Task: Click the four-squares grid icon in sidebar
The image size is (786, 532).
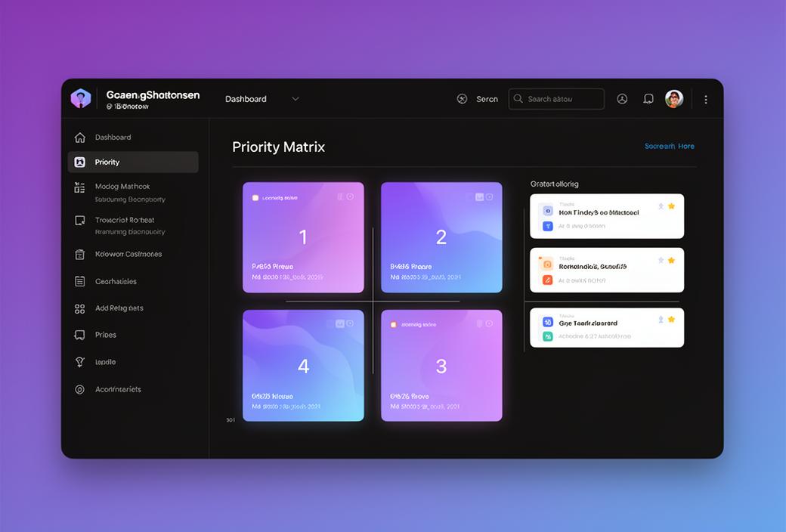Action: click(x=79, y=308)
